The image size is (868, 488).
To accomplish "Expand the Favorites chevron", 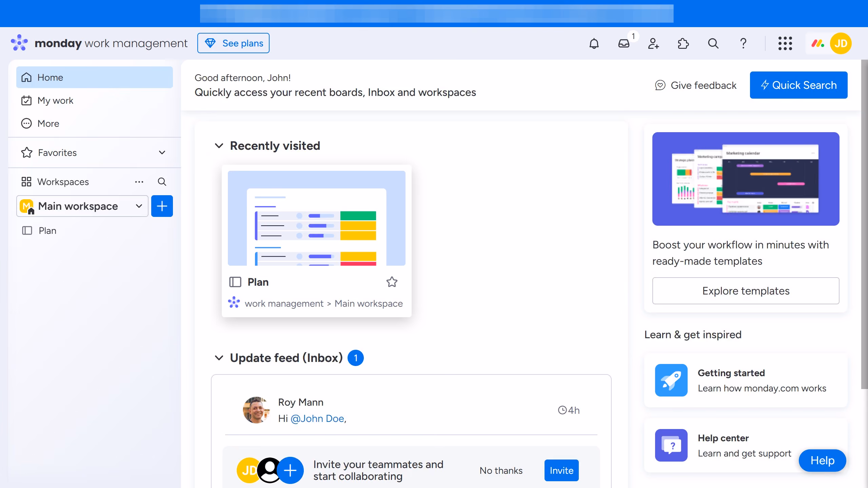I will 162,152.
